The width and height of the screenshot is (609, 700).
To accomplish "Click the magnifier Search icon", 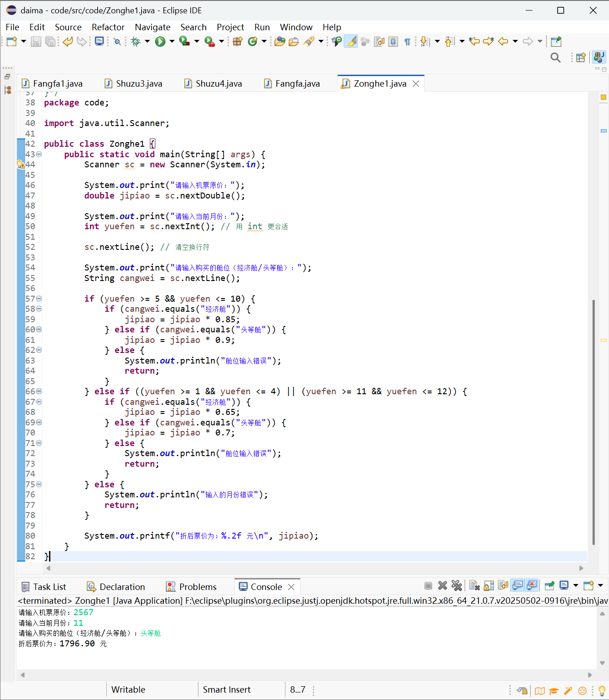I will coord(555,57).
